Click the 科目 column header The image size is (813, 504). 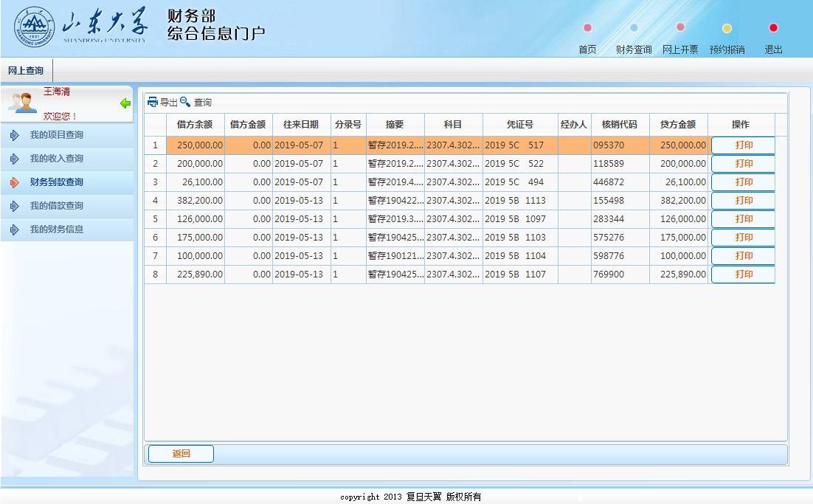(453, 125)
